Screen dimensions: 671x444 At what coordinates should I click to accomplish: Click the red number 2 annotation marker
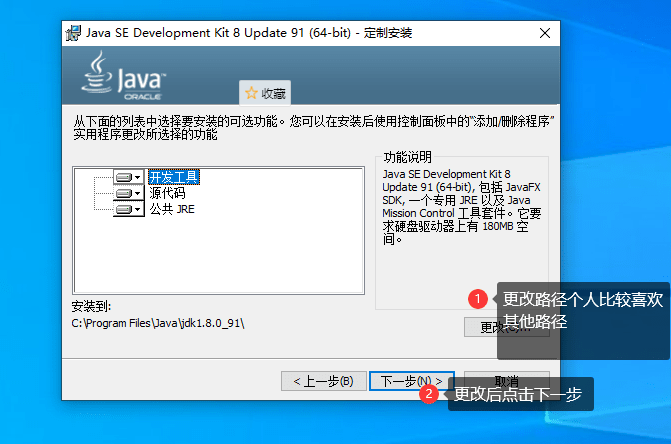430,394
